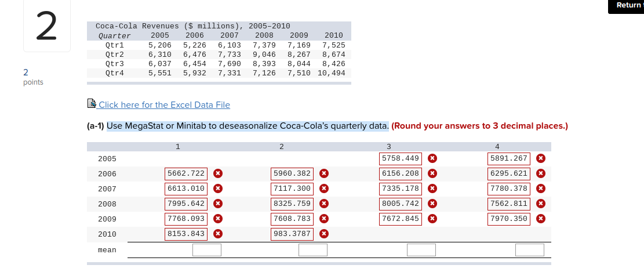
Task: Edit the 2007 quarter 1 value 6613.010
Action: click(186, 188)
